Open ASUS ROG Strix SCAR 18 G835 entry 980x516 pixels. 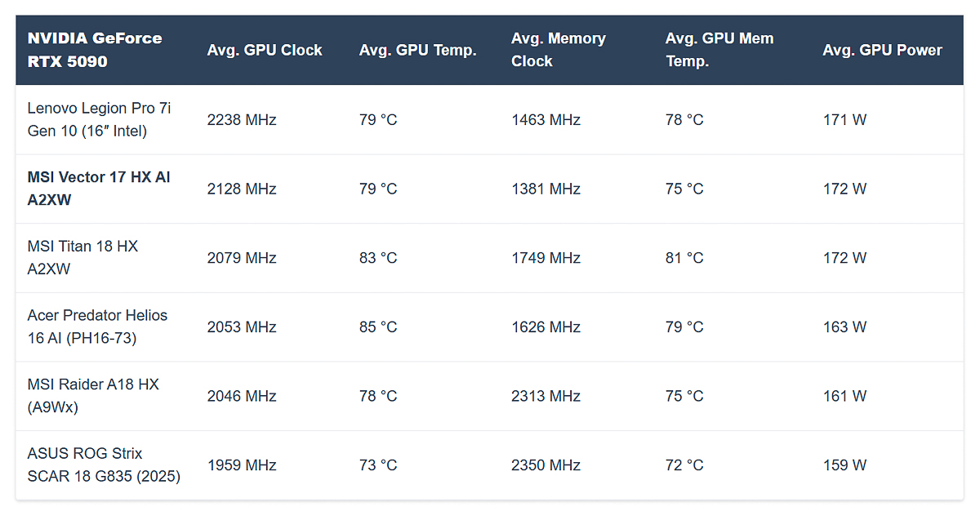point(104,465)
